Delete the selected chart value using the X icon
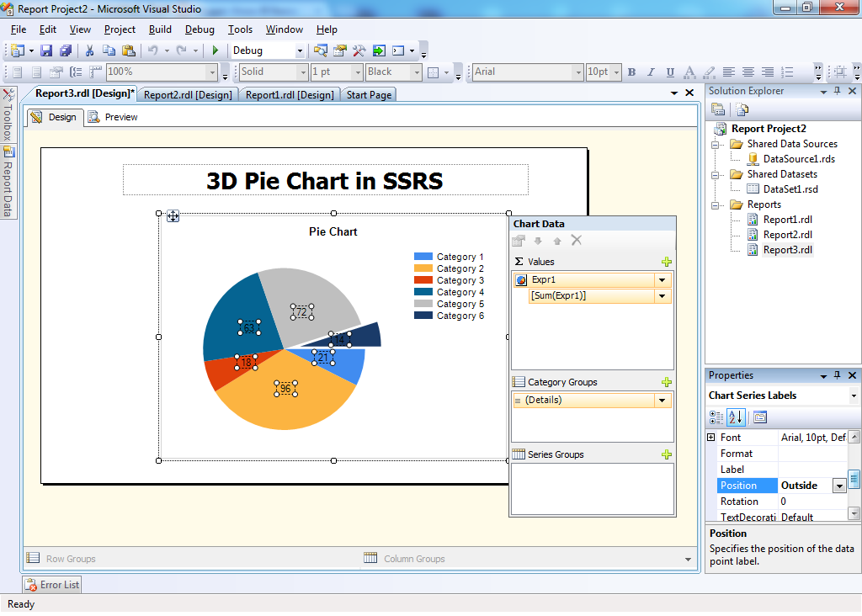This screenshot has width=862, height=616. (577, 240)
